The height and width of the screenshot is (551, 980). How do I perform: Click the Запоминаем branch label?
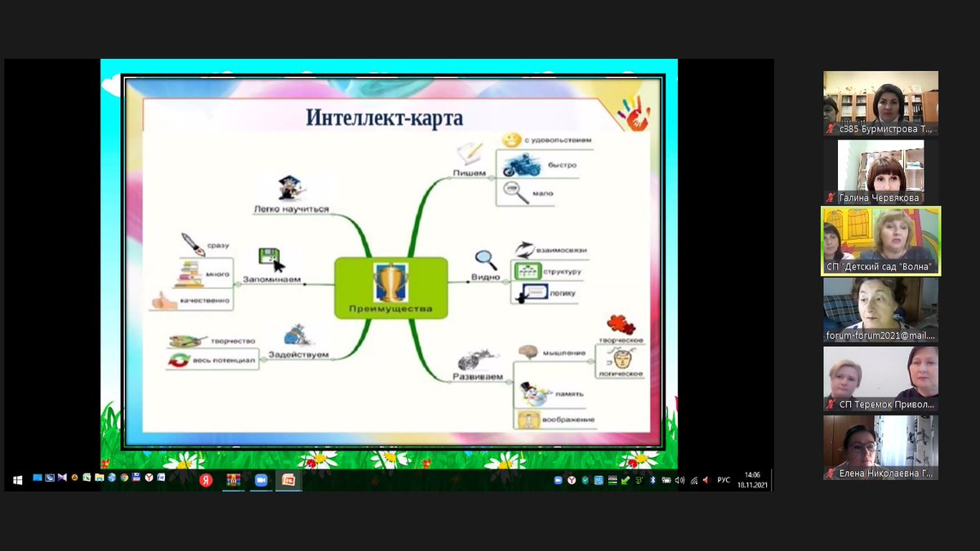click(272, 279)
